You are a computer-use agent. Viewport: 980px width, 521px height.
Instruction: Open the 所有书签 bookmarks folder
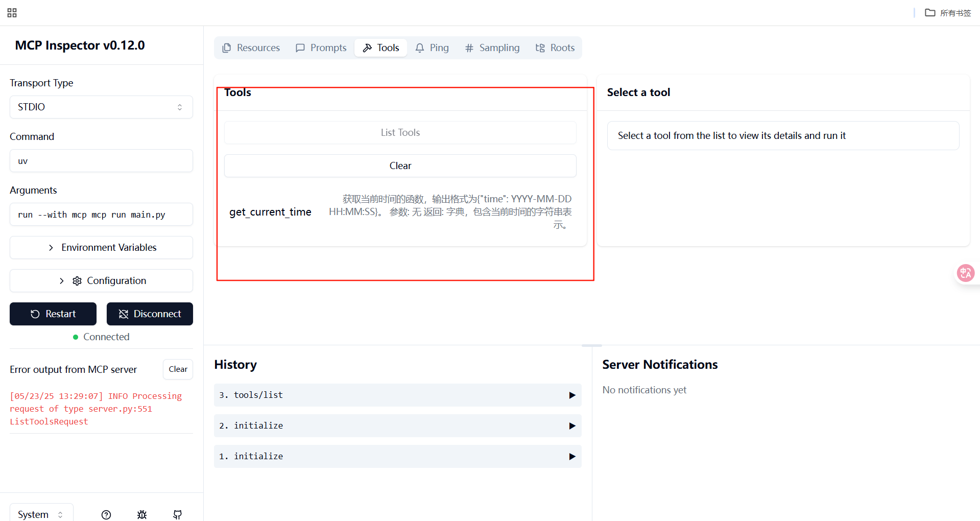click(948, 13)
